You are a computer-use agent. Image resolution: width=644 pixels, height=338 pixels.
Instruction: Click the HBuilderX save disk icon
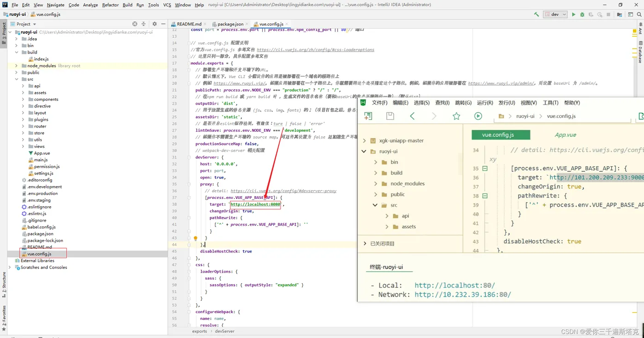tap(390, 116)
